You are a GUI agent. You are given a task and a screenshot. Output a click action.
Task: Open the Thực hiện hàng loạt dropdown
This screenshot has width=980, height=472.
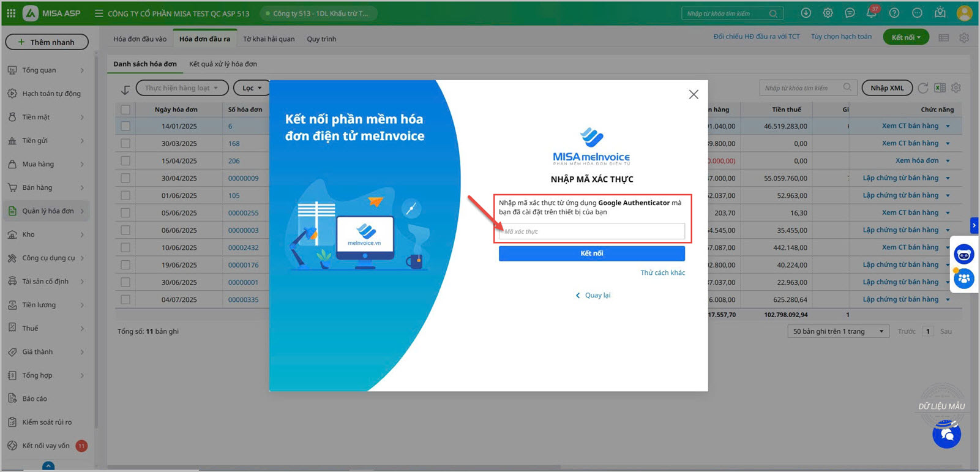coord(182,88)
